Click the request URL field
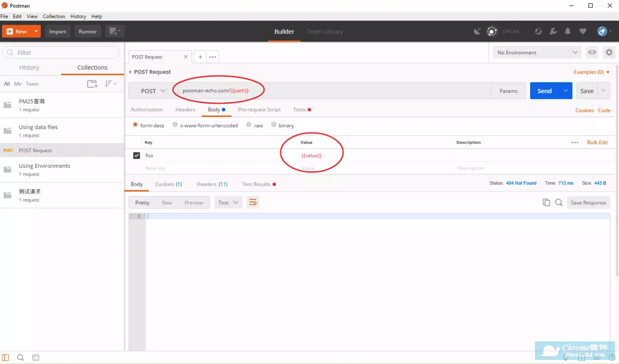This screenshot has width=619, height=364. pos(334,91)
